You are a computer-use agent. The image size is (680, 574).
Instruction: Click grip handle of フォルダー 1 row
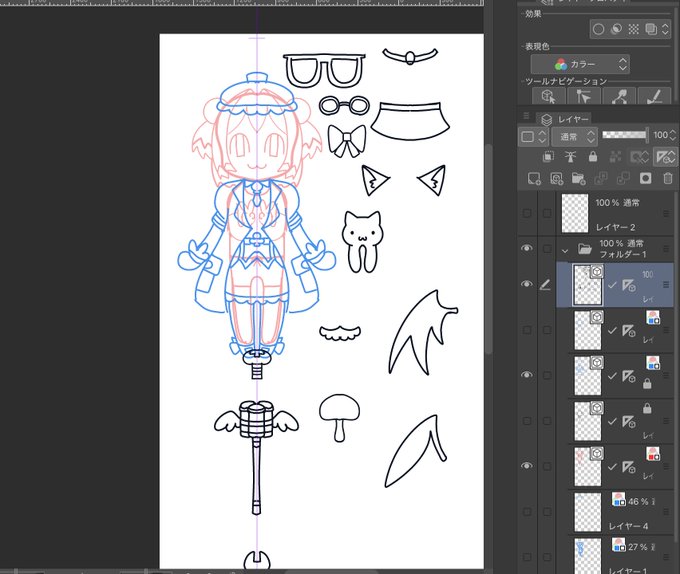tap(666, 249)
